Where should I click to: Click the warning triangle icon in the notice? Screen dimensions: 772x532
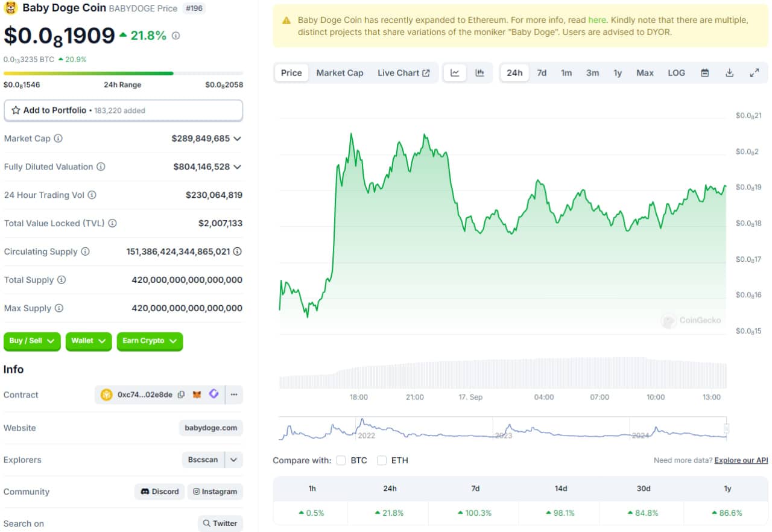coord(286,21)
